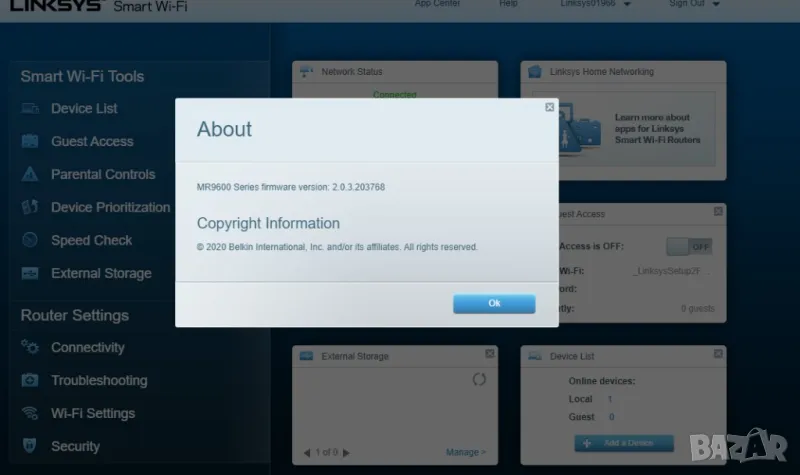This screenshot has height=475, width=800.
Task: Click the External Storage sidebar icon
Action: (x=30, y=274)
